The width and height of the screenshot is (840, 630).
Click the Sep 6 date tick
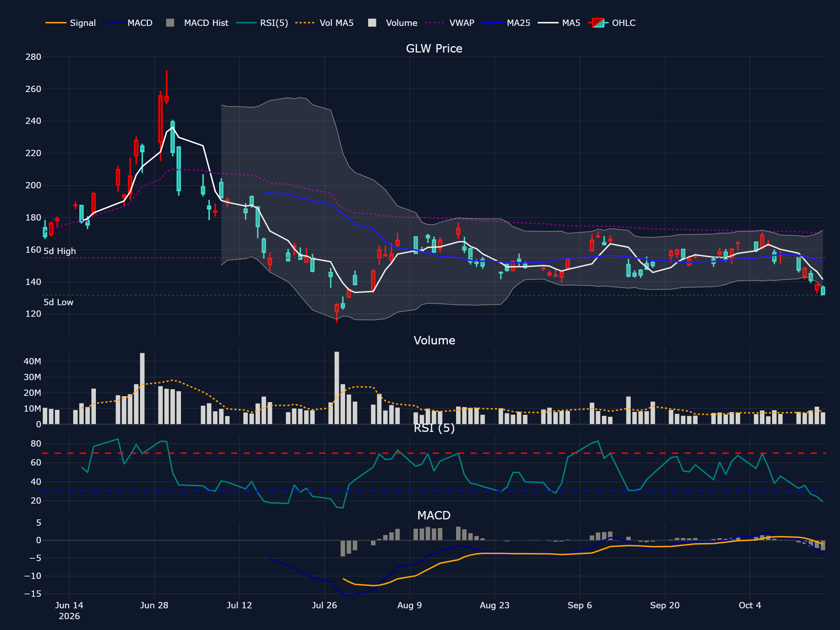click(580, 605)
